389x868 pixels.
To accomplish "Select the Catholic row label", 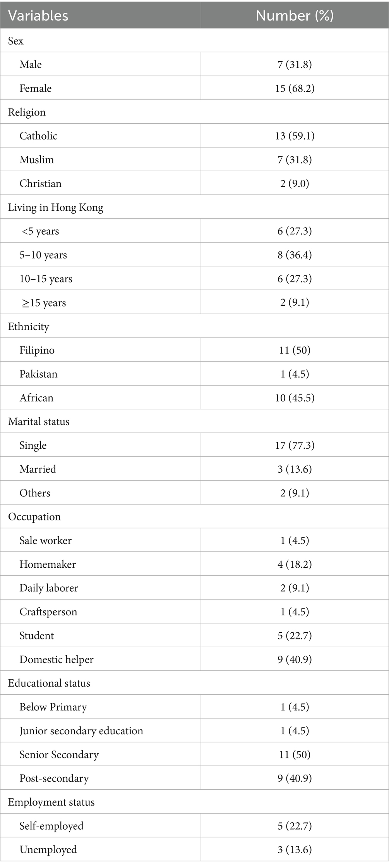I will point(38,136).
